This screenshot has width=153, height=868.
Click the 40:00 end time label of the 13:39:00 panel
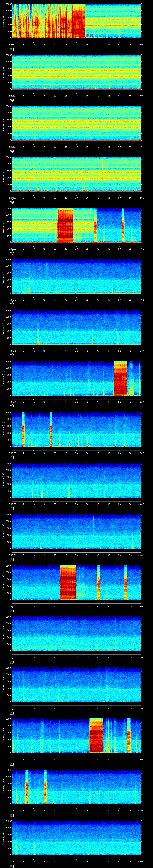point(141,95)
